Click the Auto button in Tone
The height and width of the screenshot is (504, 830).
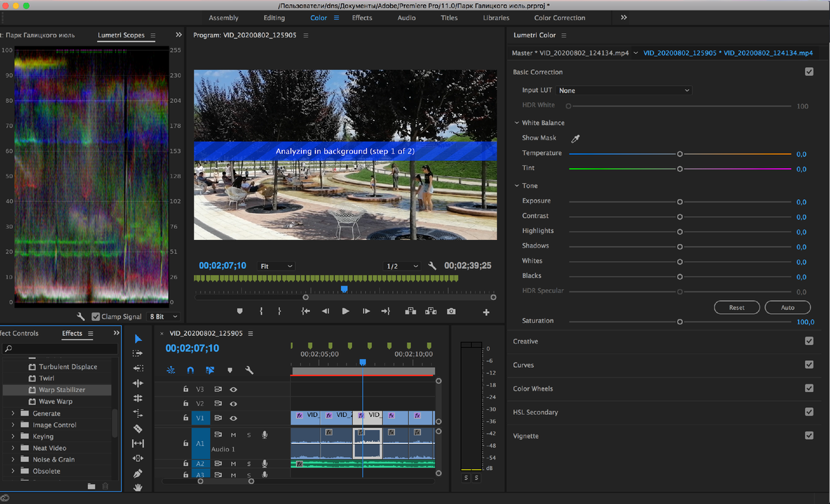[x=788, y=308]
